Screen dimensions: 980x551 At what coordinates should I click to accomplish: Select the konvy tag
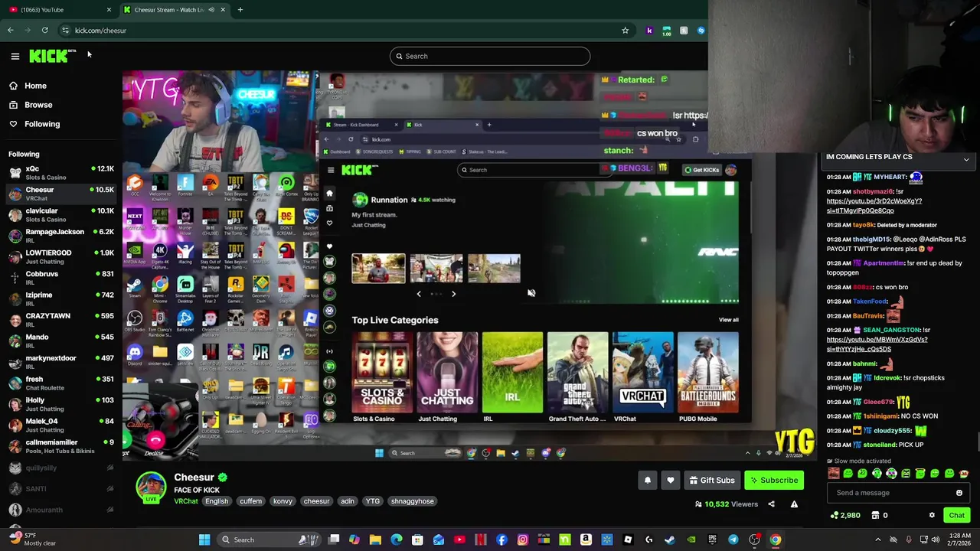click(283, 501)
